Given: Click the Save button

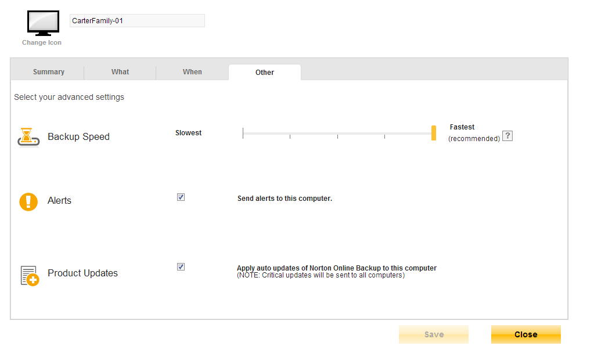Looking at the screenshot, I should click(x=434, y=334).
